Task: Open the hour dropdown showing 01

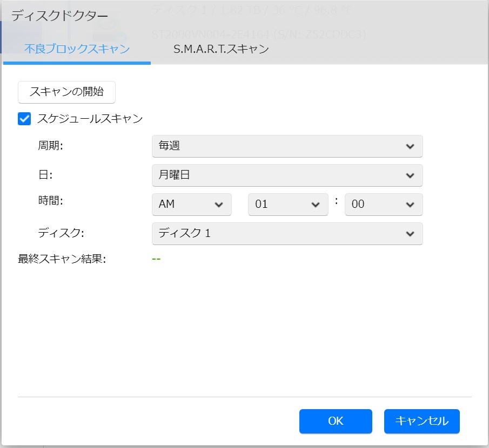Action: [287, 205]
